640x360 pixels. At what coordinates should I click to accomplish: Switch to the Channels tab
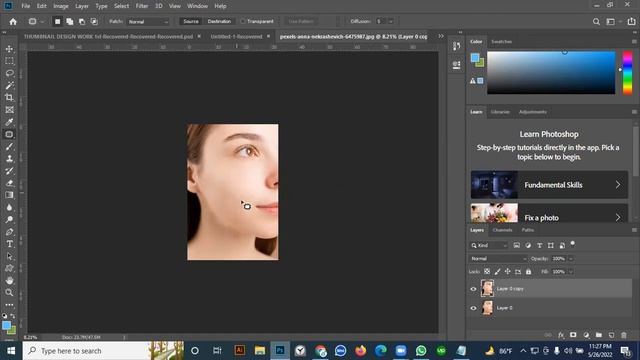click(x=502, y=230)
